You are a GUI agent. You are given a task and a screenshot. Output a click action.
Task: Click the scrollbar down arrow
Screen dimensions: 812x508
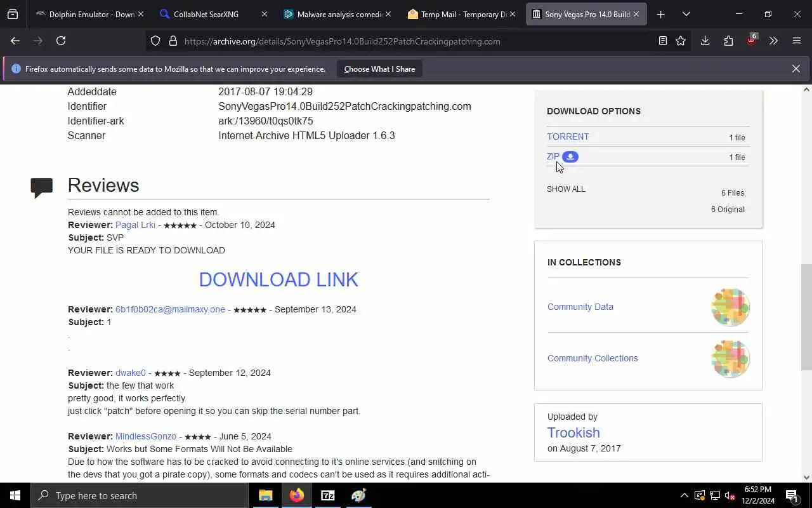806,478
